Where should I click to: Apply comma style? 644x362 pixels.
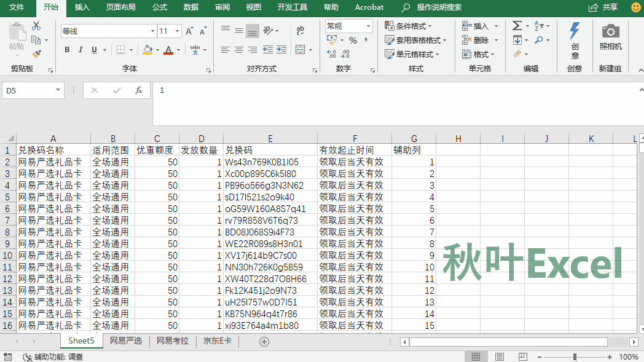366,41
